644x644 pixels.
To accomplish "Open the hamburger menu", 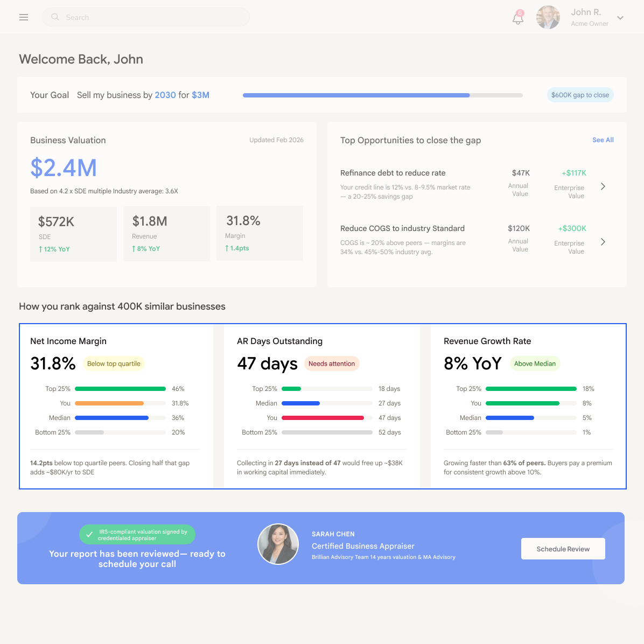I will click(x=23, y=17).
